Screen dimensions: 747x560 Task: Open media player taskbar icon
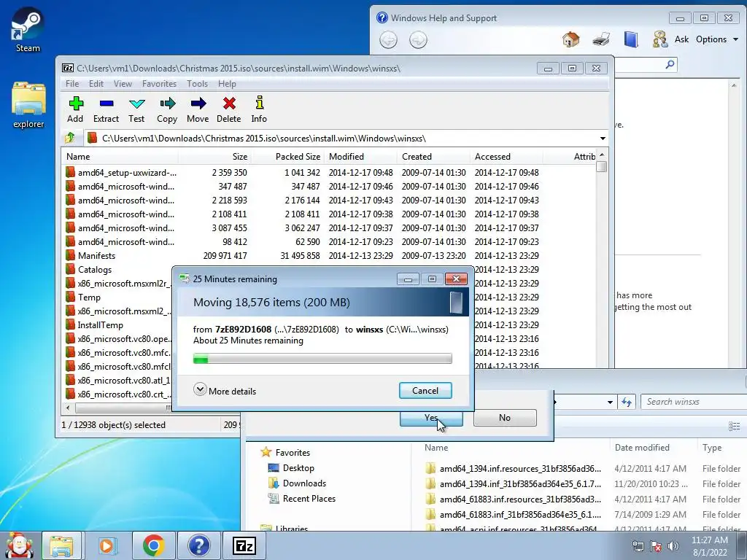pyautogui.click(x=107, y=545)
